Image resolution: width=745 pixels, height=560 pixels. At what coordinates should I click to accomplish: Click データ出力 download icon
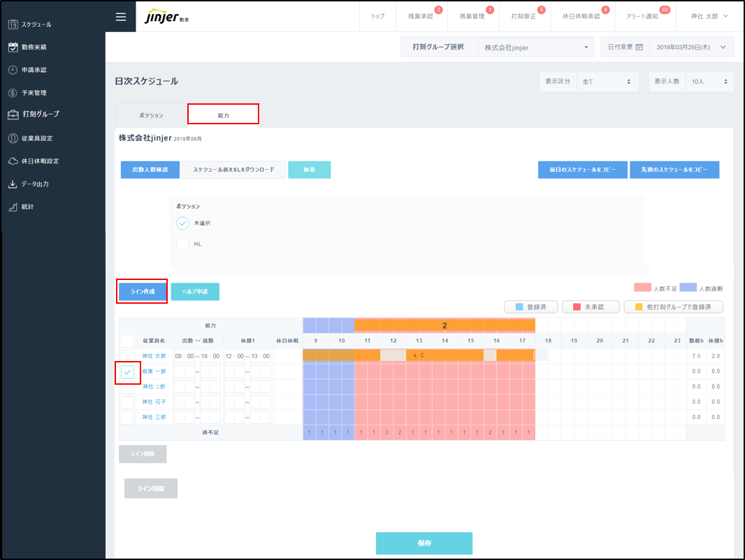pos(13,184)
